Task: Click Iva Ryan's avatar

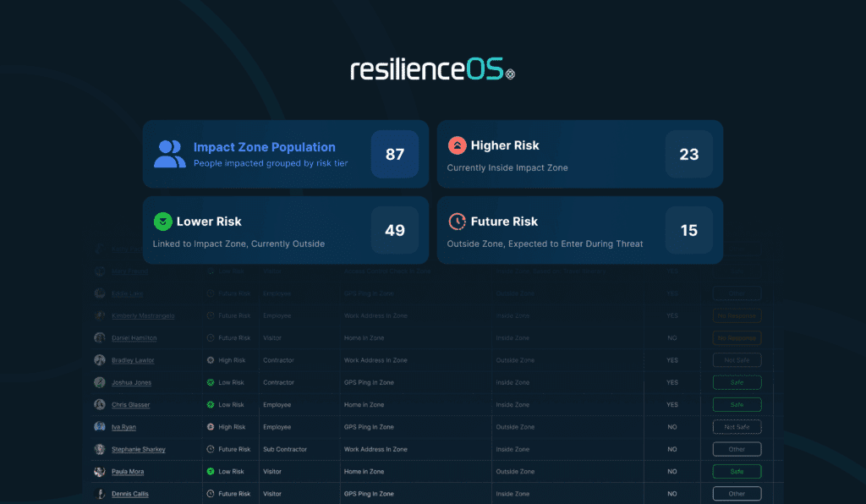Action: click(100, 427)
